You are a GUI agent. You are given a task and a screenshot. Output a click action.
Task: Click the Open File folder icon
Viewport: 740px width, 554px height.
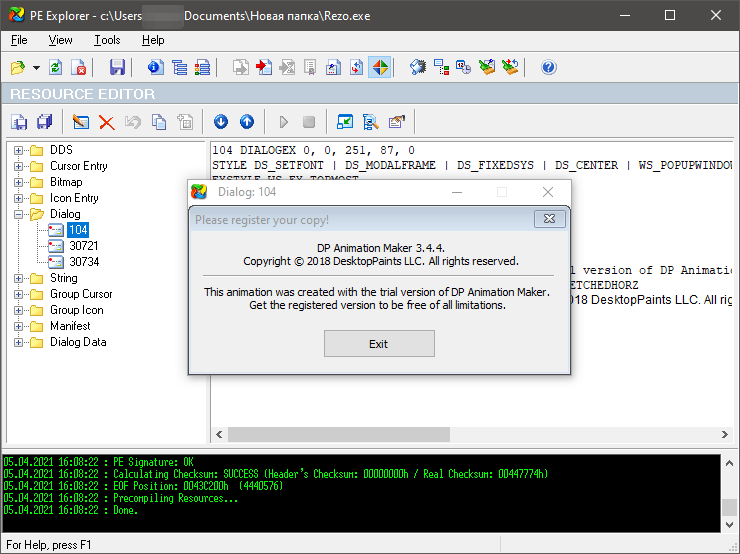[x=18, y=67]
